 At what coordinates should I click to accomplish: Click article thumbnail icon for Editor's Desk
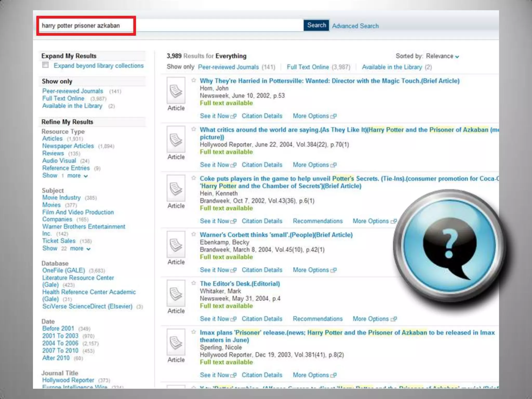pos(176,294)
